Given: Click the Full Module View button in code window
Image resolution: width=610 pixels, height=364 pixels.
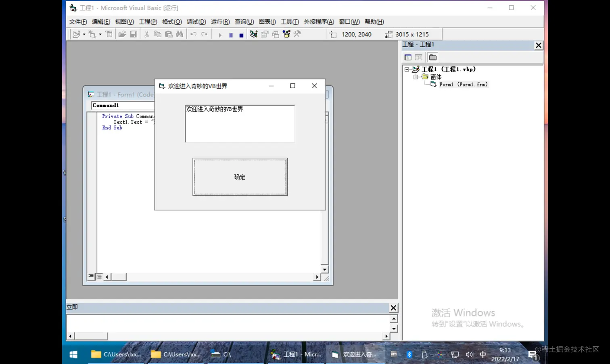Looking at the screenshot, I should [x=99, y=277].
